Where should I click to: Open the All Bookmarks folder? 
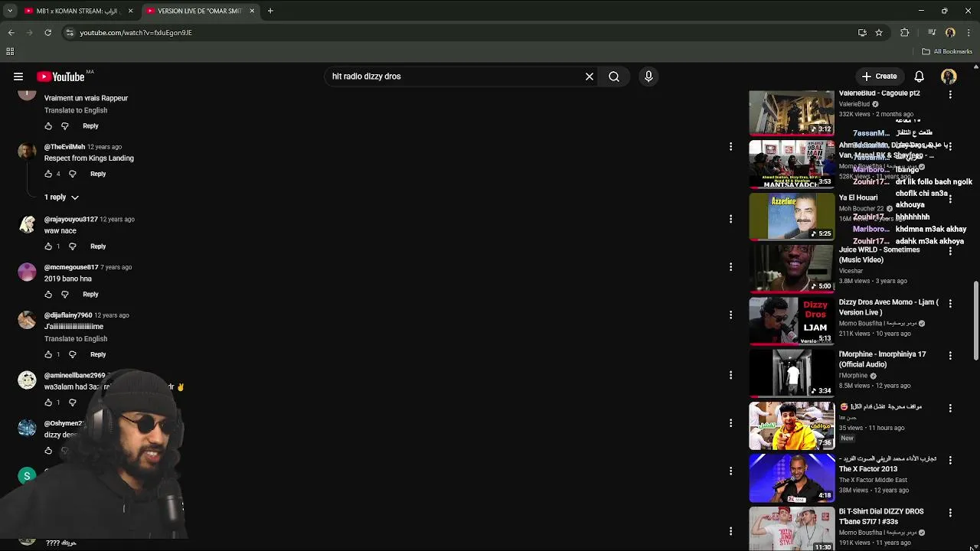click(x=947, y=51)
